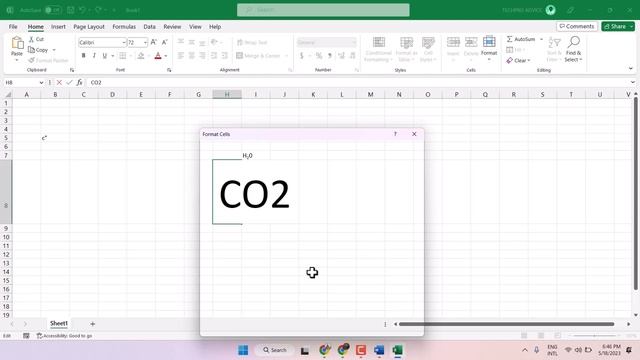This screenshot has width=640, height=360.
Task: Click the Orientation text angle icon
Action: (214, 42)
